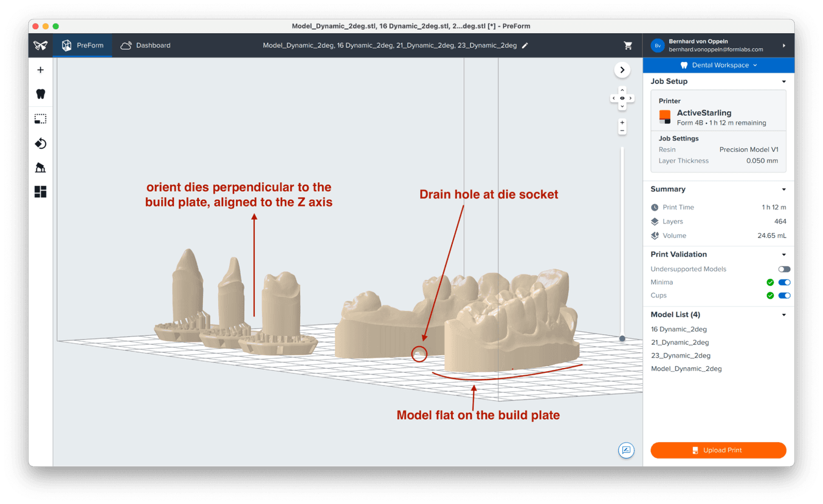Click the Minima green check status

770,282
